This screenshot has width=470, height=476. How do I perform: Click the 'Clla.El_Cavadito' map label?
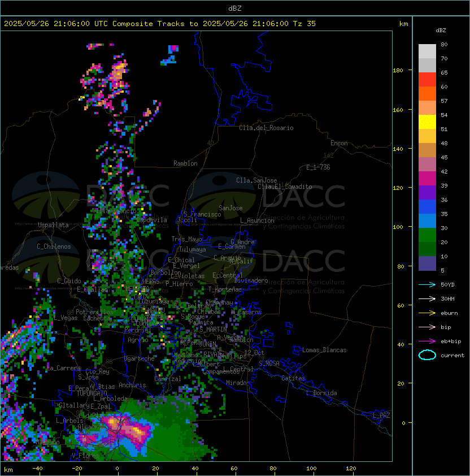coord(285,187)
